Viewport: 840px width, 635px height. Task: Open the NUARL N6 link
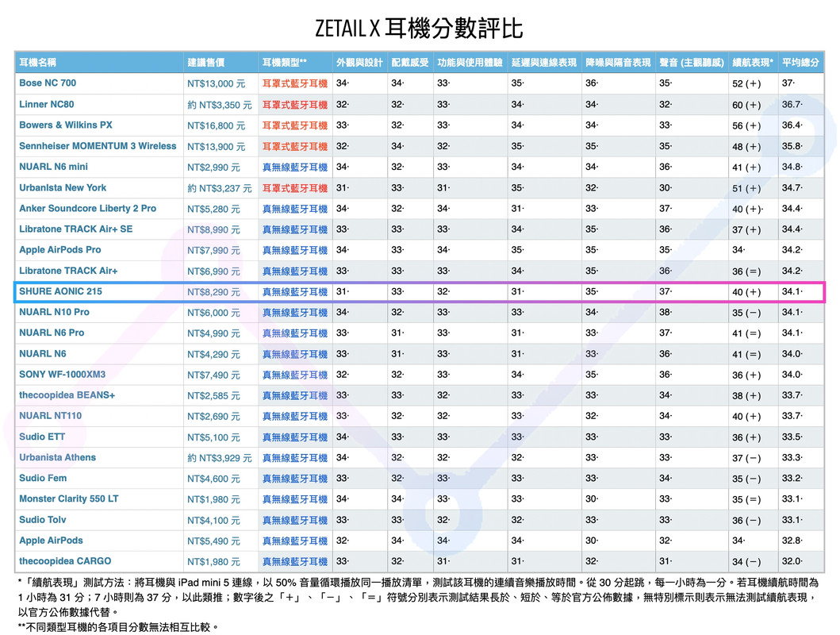coord(42,354)
